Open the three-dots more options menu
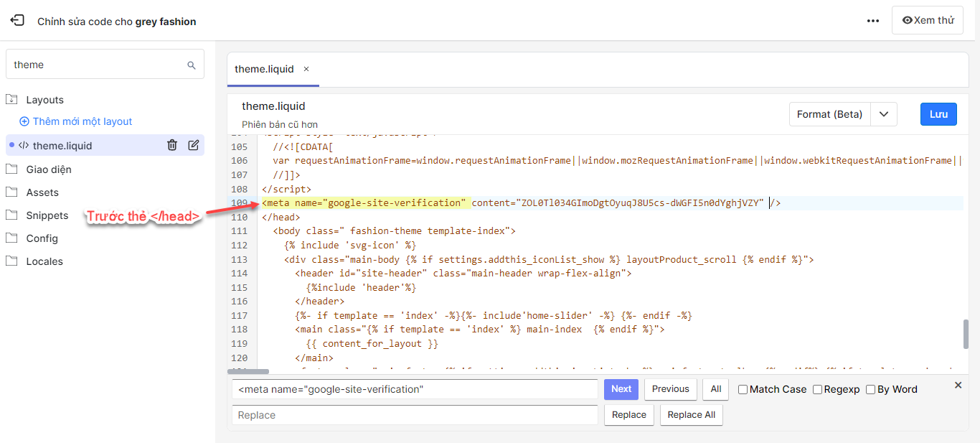Image resolution: width=980 pixels, height=443 pixels. (x=873, y=21)
